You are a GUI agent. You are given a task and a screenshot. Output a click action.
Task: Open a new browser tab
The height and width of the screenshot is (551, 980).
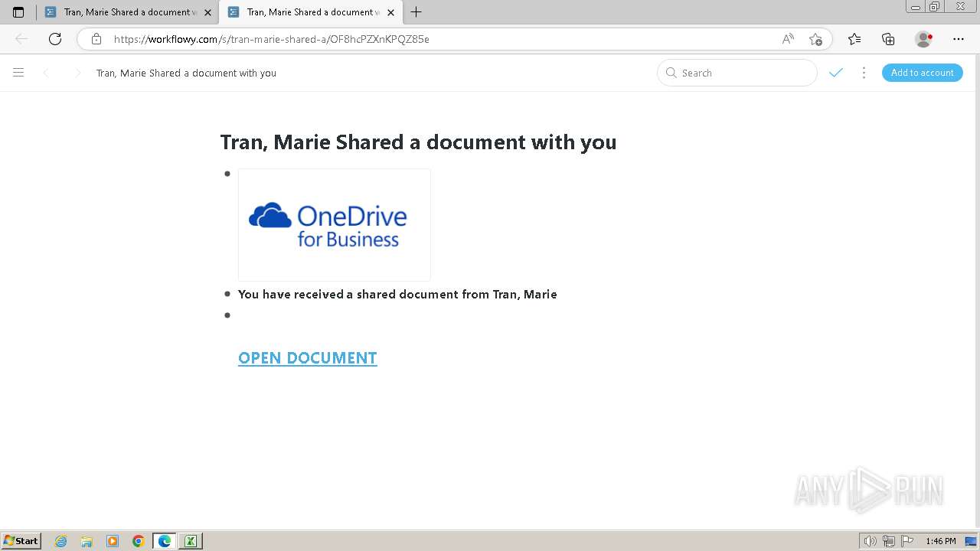point(416,12)
